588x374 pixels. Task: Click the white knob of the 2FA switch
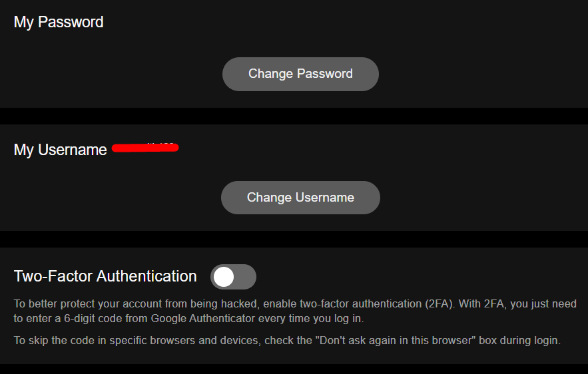pos(224,277)
